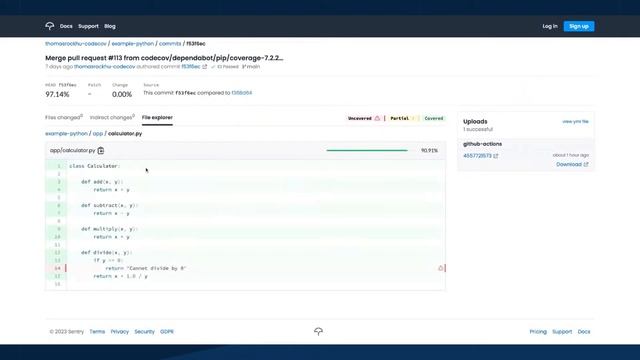
Task: Click the 0.00% change value
Action: 122,94
